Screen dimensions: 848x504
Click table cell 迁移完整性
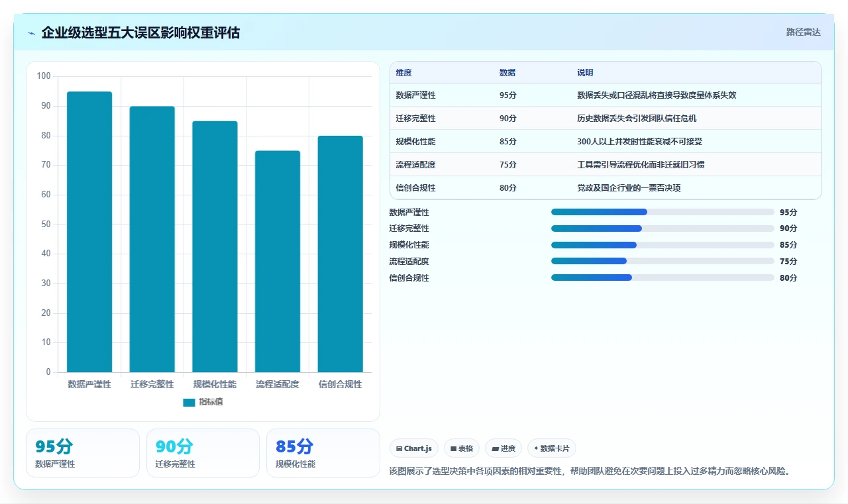coord(416,119)
